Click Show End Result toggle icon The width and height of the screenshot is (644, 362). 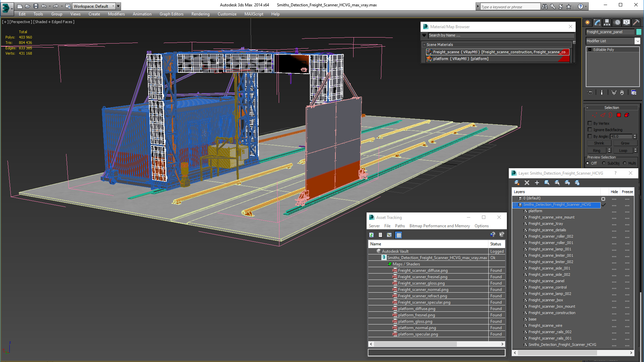pos(602,93)
